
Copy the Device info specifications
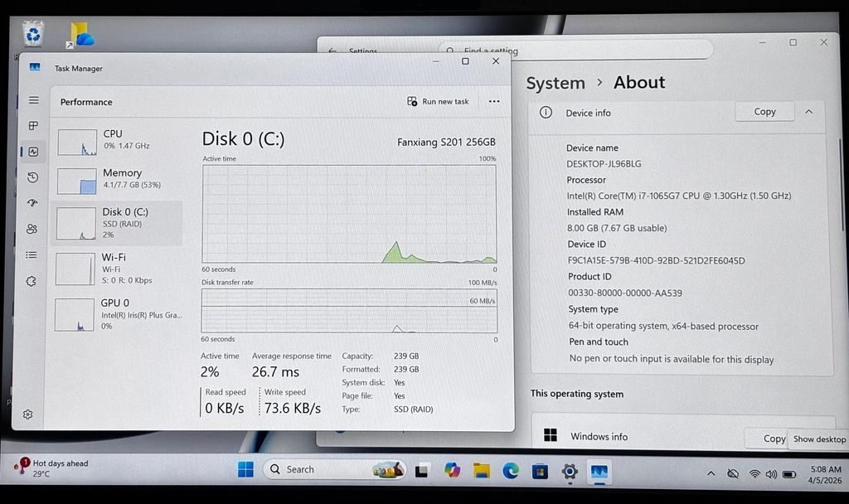click(764, 112)
